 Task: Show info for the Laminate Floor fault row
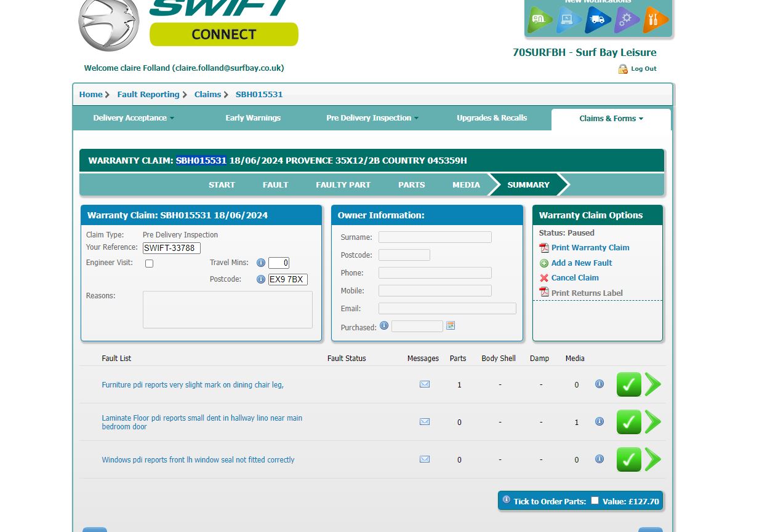pyautogui.click(x=600, y=422)
